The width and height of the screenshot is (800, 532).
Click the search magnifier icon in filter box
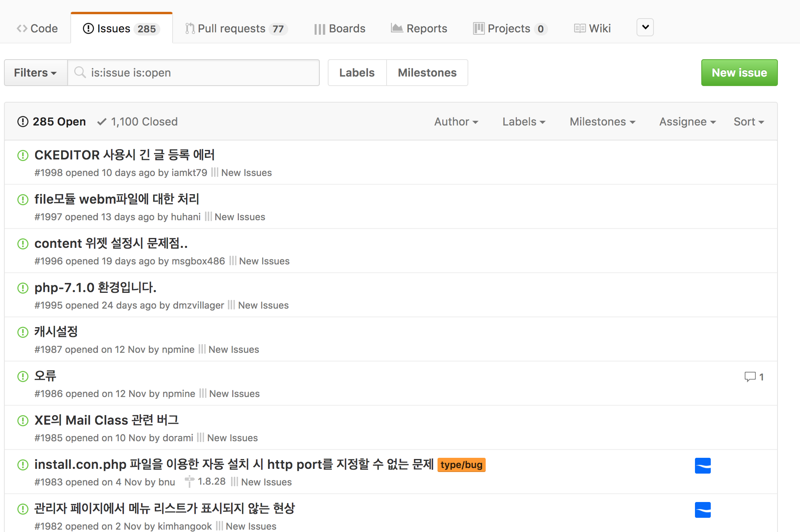pos(80,73)
